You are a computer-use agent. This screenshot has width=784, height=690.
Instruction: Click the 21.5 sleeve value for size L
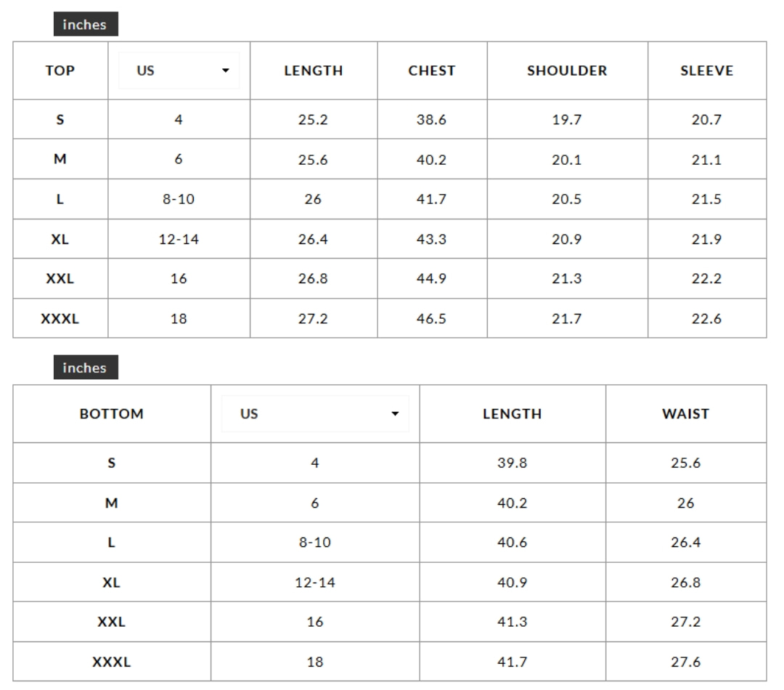coord(706,199)
